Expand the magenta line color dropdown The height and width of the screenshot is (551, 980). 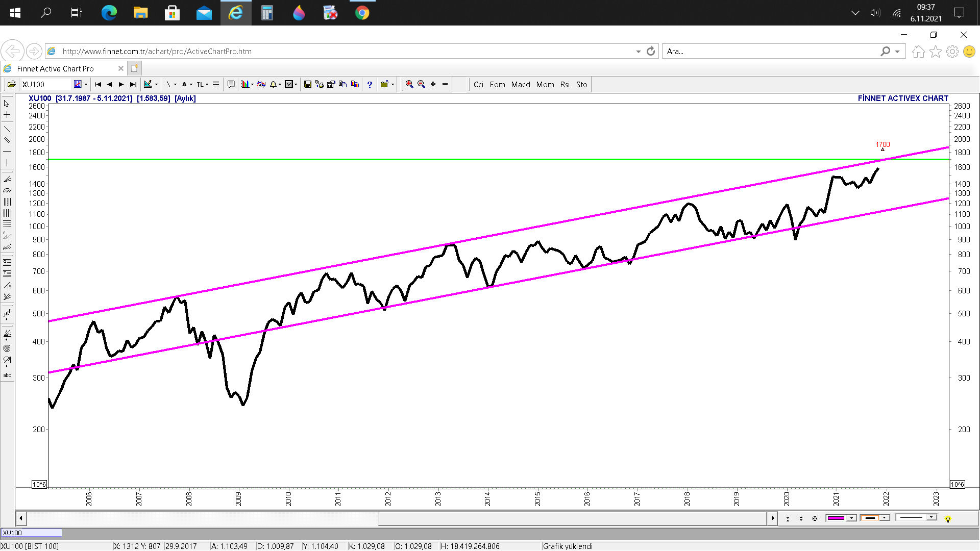[851, 518]
